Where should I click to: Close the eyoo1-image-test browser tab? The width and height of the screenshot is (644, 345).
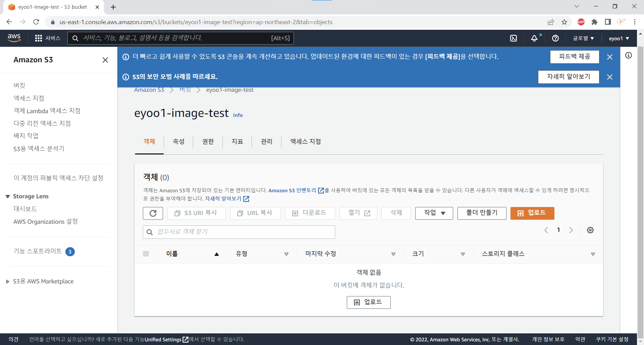coord(97,7)
